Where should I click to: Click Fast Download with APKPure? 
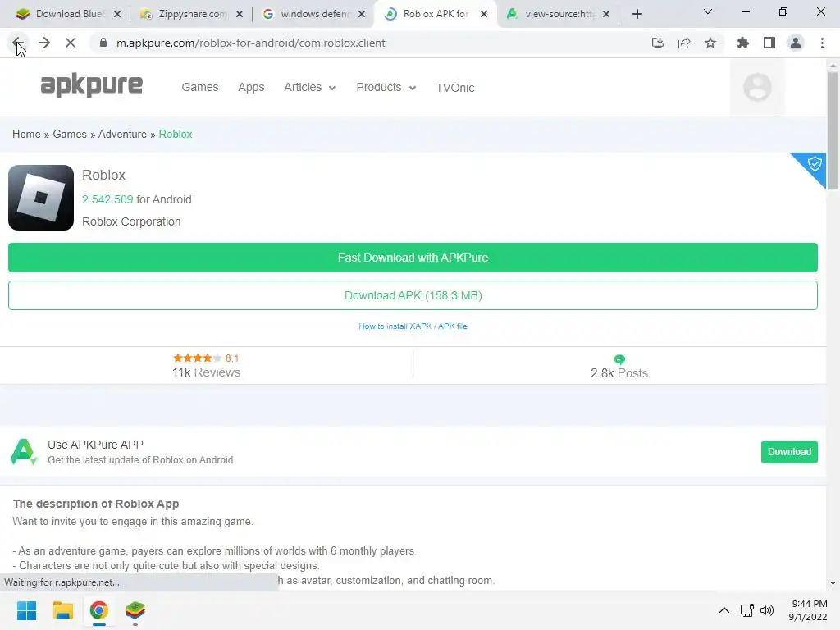tap(413, 258)
